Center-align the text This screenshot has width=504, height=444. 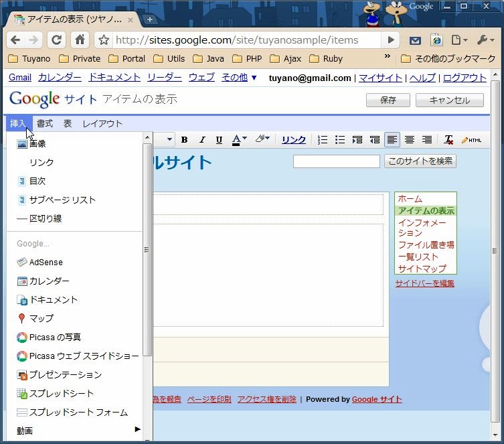point(410,140)
